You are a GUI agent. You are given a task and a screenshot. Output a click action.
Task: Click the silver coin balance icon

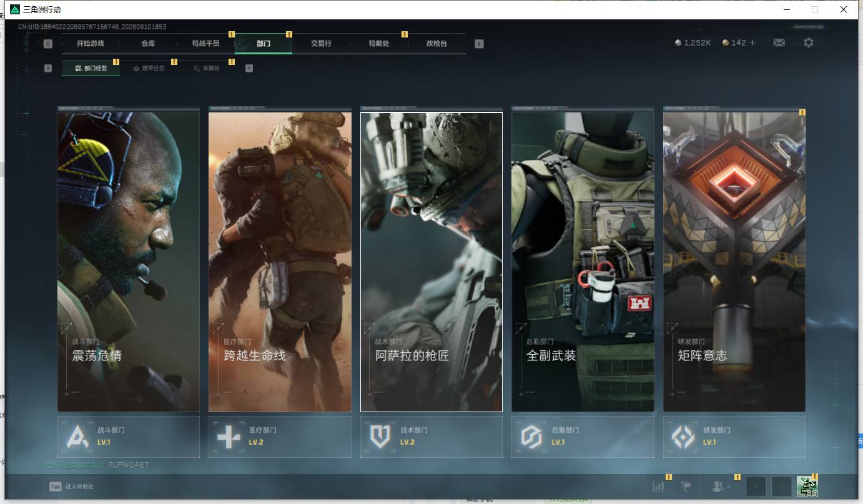click(678, 43)
